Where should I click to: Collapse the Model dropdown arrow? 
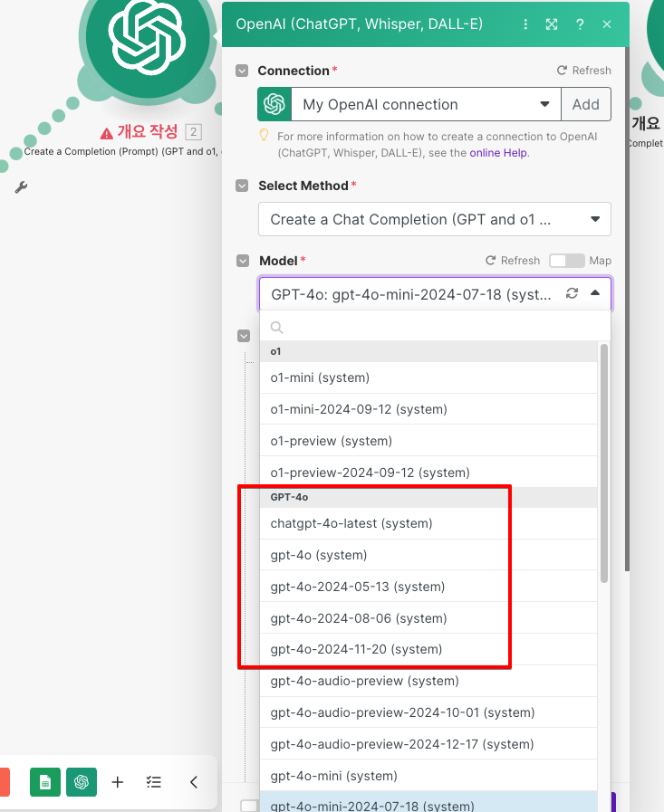click(x=595, y=293)
